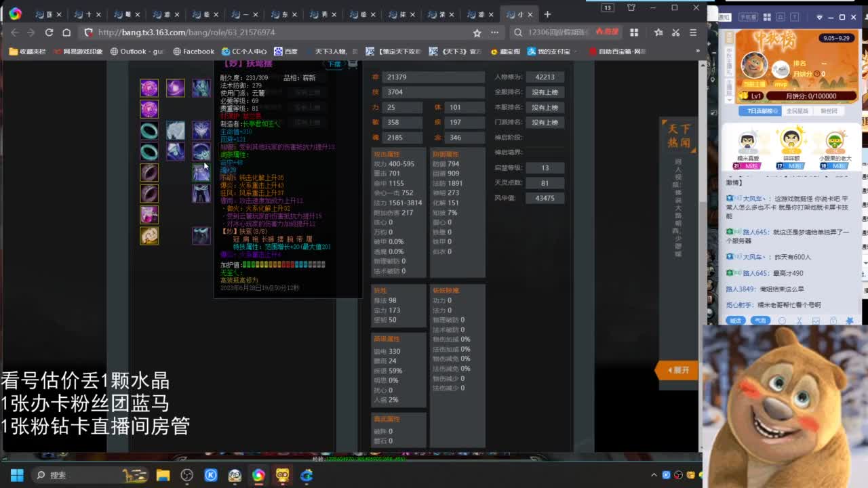
Task: Open the 网易游戏印象 bookmark
Action: [78, 52]
